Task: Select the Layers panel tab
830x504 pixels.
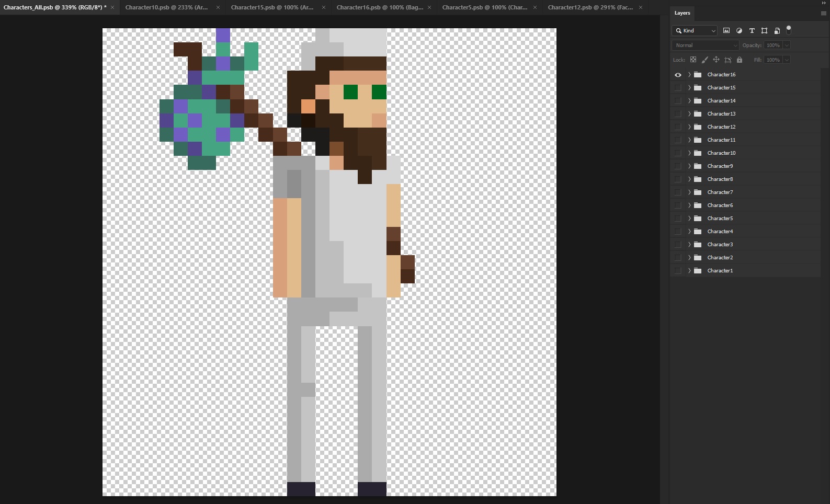Action: click(682, 13)
